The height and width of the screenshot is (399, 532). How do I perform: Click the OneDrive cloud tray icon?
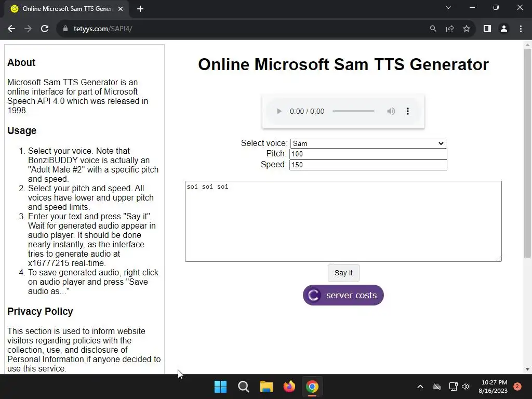tap(437, 387)
